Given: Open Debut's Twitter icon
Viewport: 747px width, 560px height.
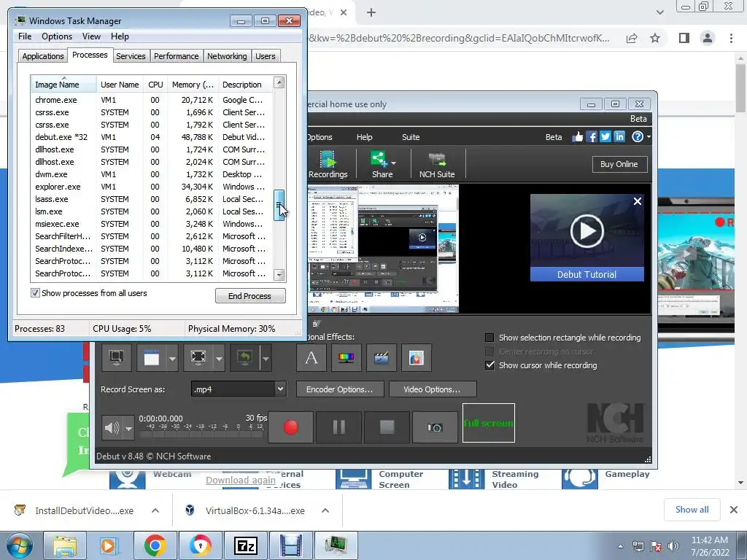Looking at the screenshot, I should (605, 136).
